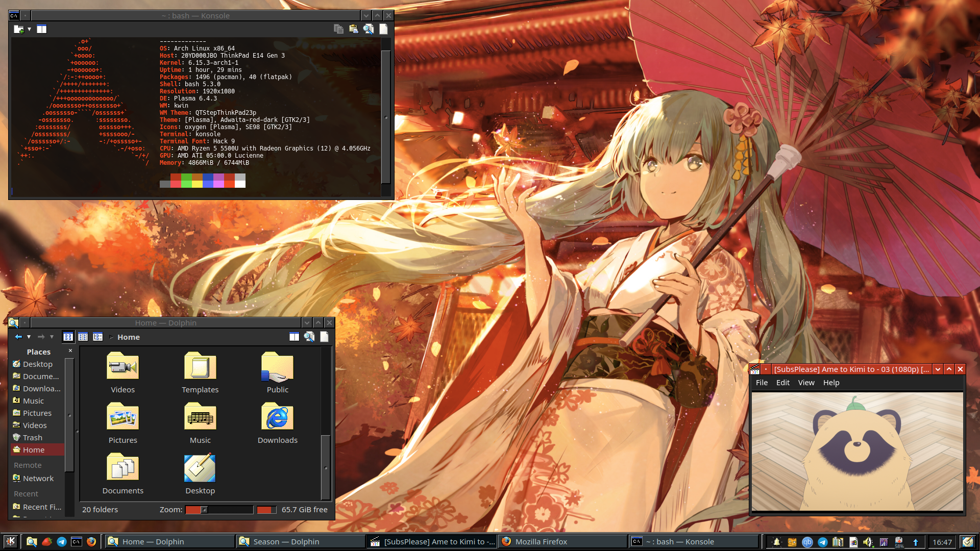Select Desktop in Places sidebar

pos(38,364)
